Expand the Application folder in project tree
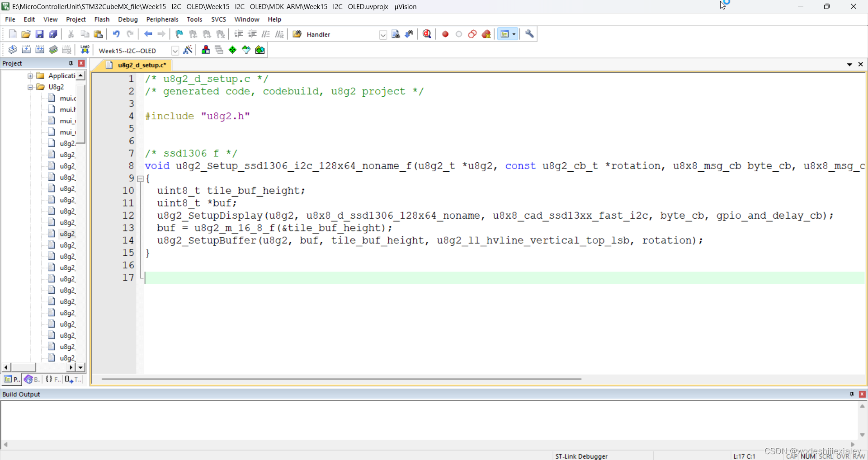 point(30,76)
